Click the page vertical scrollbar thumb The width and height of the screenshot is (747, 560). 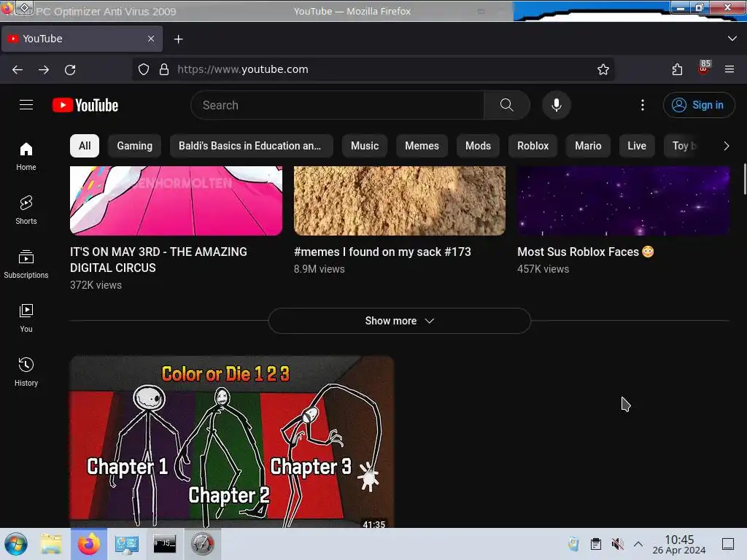[x=744, y=179]
